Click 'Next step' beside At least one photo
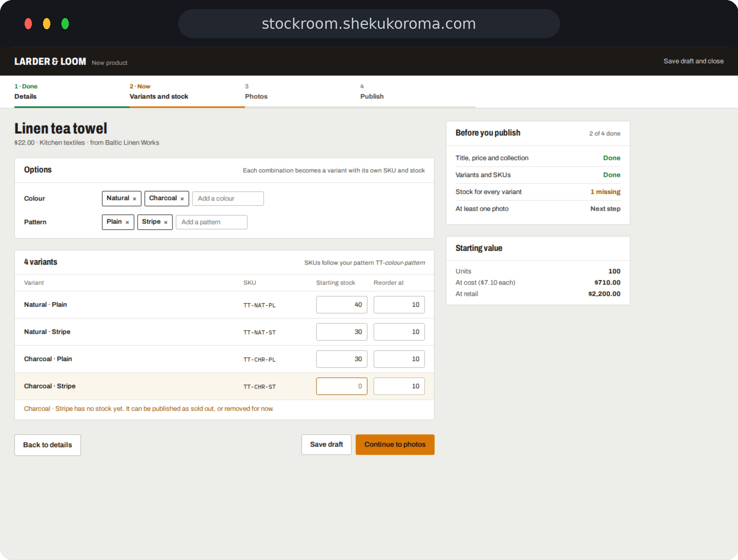 605,209
